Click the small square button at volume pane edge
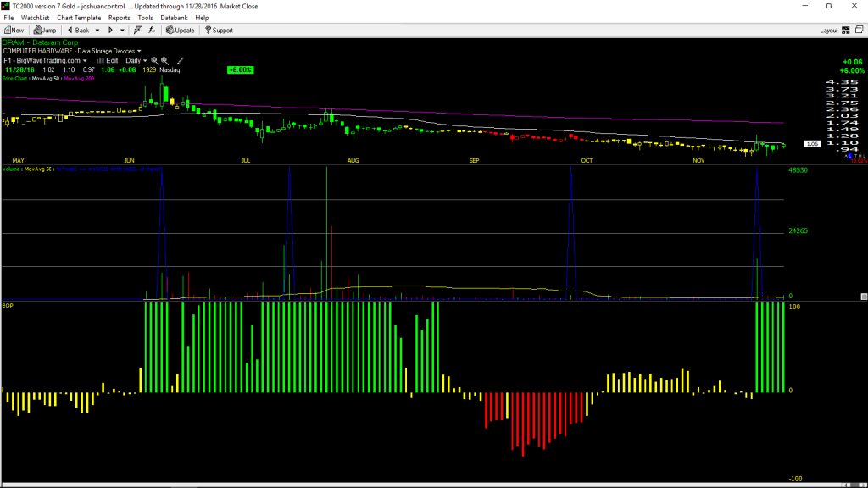Viewport: 868px width, 488px height. (x=864, y=297)
